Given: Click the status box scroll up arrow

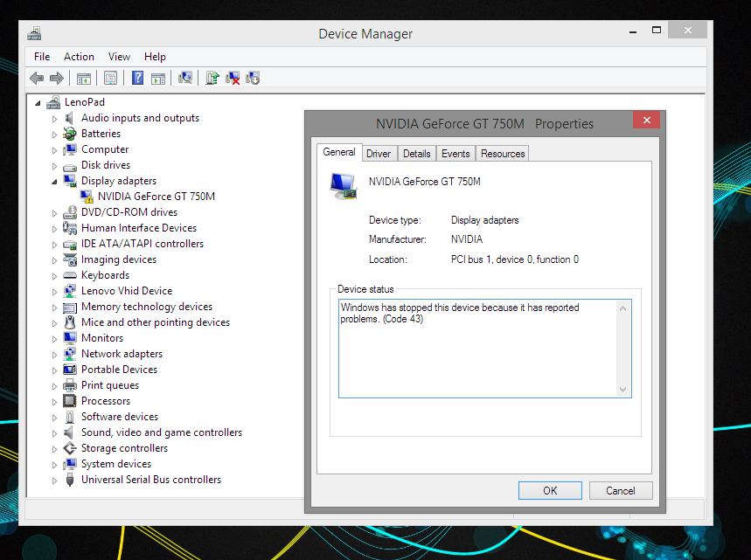Looking at the screenshot, I should (x=622, y=308).
